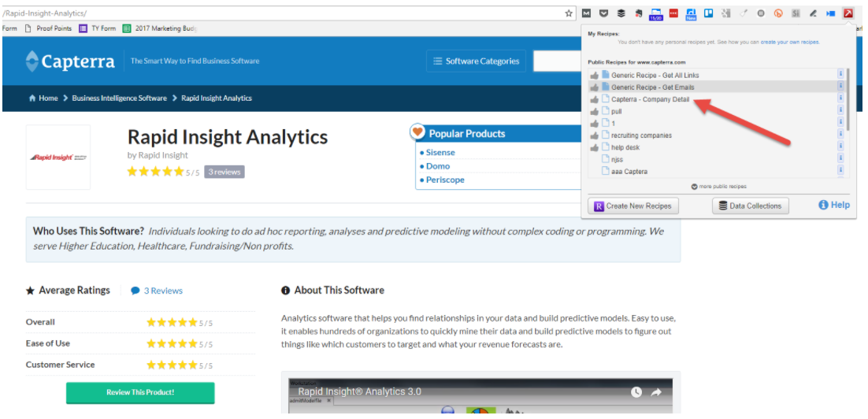Thumbs up the 'Generic Recipe - Get All Links' recipe
This screenshot has width=868, height=419.
pyautogui.click(x=594, y=76)
